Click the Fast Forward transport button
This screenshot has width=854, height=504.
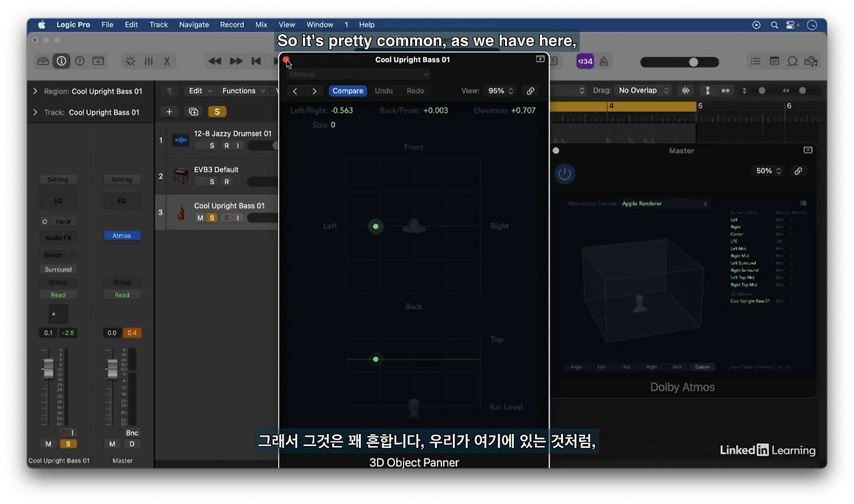tap(236, 61)
